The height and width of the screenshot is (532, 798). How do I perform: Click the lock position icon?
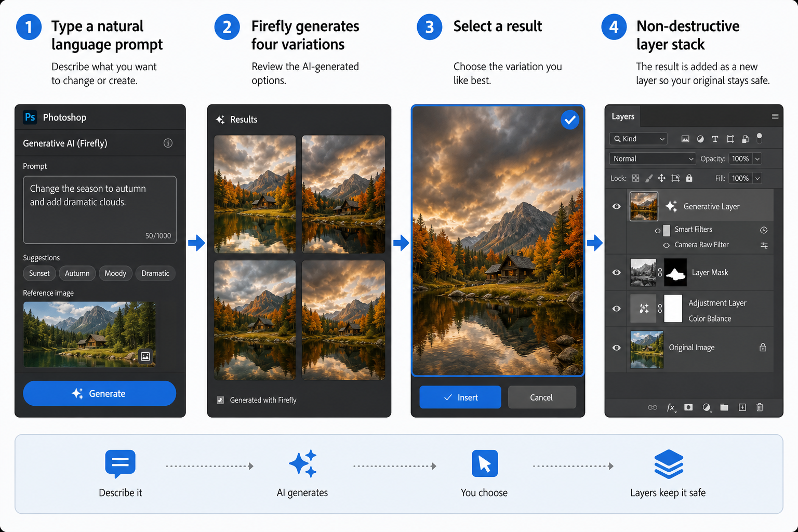(661, 178)
